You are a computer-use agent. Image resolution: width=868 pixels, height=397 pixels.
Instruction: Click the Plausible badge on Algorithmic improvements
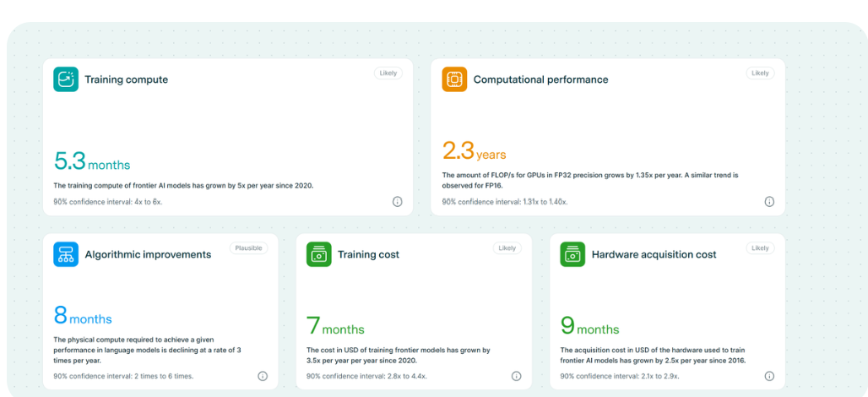tap(249, 248)
